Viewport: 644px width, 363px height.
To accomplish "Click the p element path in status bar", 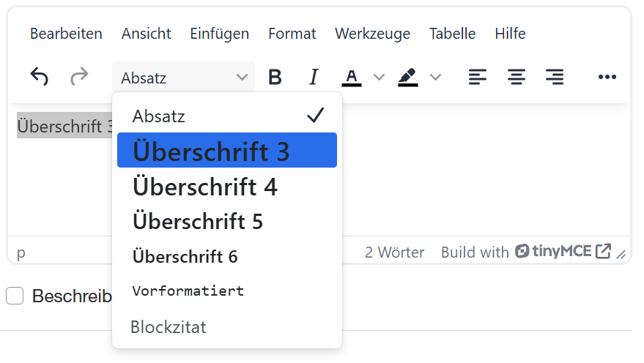I will (x=21, y=253).
